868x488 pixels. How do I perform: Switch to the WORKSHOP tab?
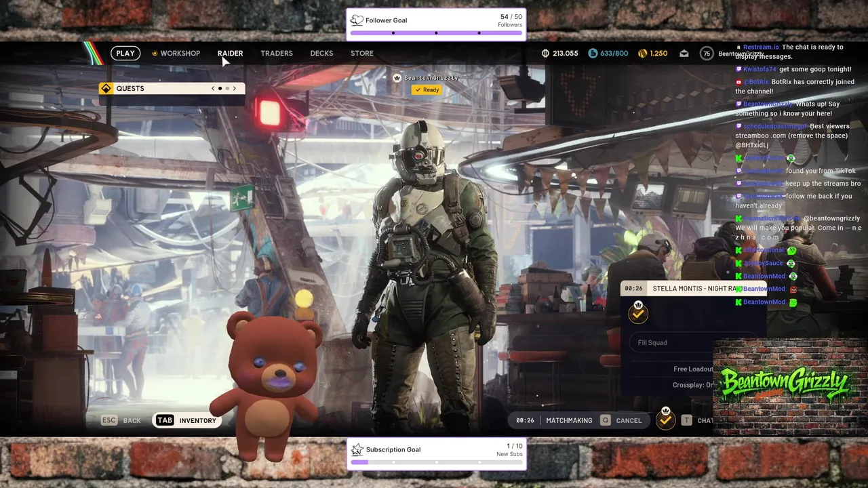coord(180,54)
